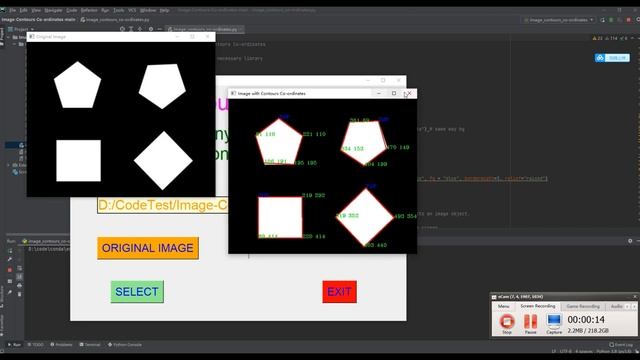Click the print icon in Run panel
This screenshot has width=640, height=360.
click(x=19, y=285)
